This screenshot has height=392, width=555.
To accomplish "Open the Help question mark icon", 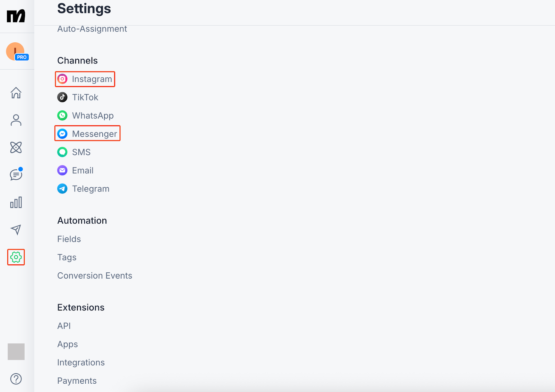I will coord(16,379).
